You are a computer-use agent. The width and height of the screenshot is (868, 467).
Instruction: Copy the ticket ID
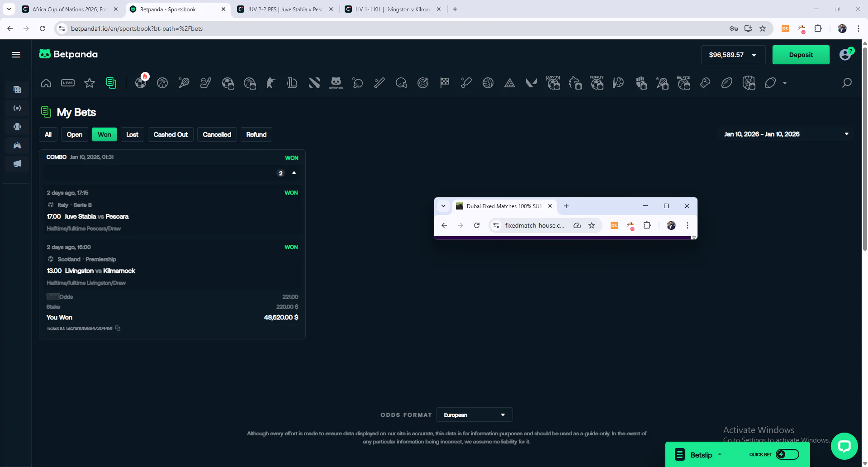point(117,328)
